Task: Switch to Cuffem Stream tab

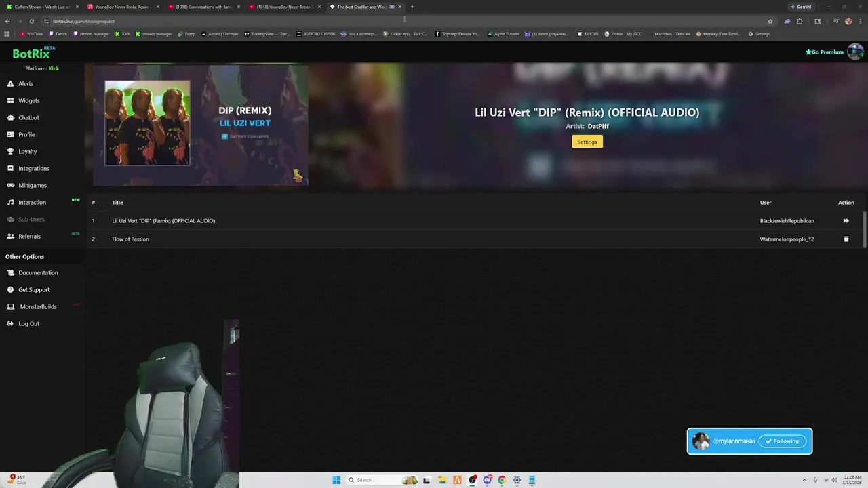Action: tap(41, 7)
